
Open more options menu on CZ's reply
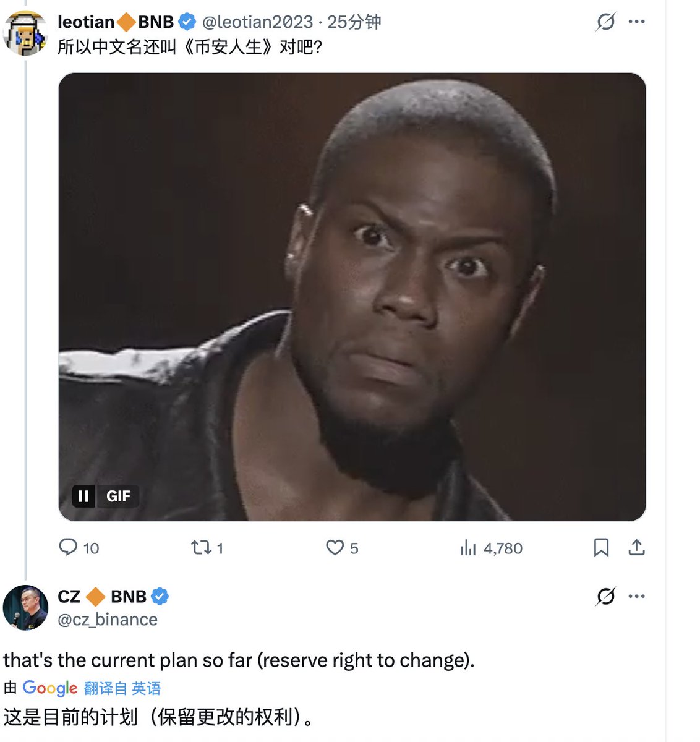(x=636, y=596)
